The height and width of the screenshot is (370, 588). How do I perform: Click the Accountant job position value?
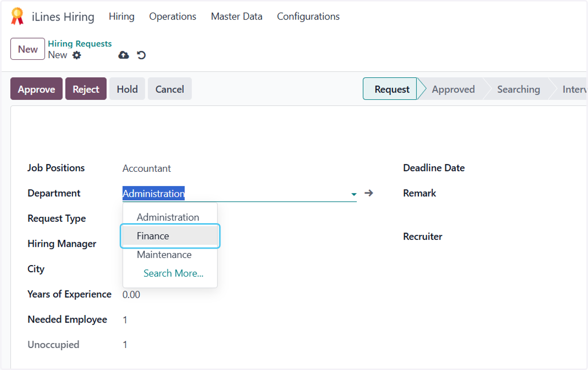point(147,168)
